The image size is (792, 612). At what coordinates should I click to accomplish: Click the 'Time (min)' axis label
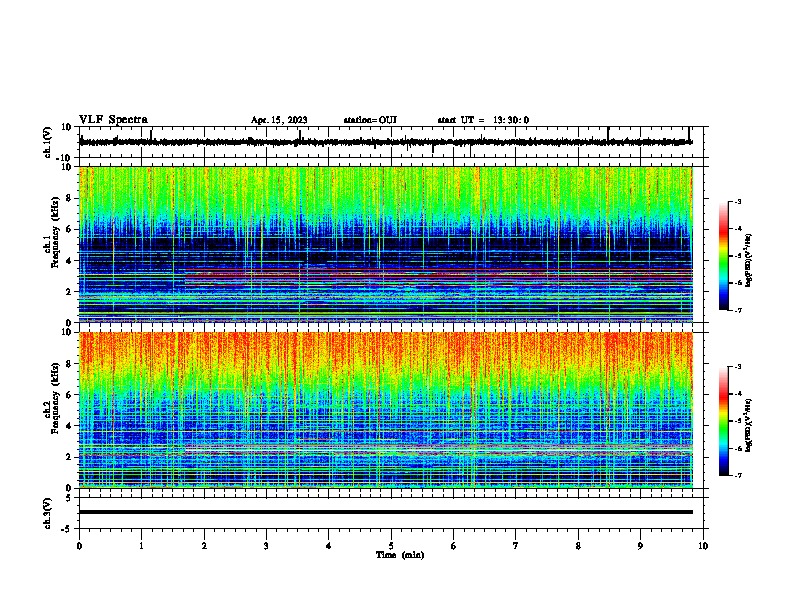pyautogui.click(x=400, y=555)
